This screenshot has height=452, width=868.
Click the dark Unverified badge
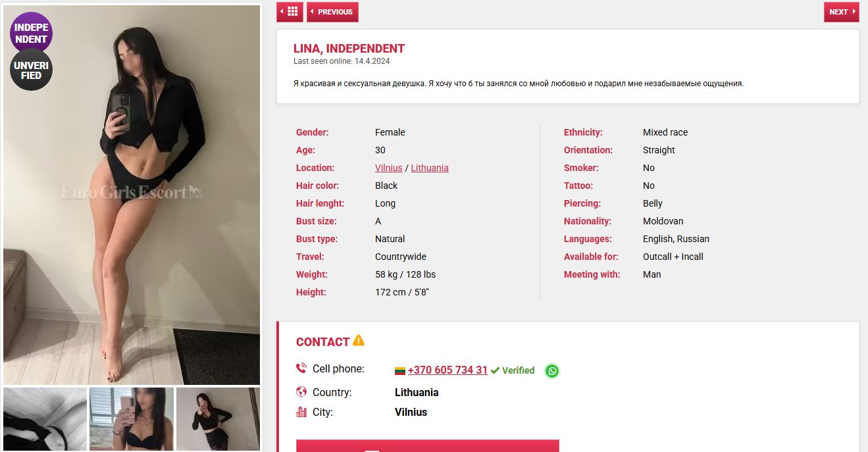tap(32, 70)
